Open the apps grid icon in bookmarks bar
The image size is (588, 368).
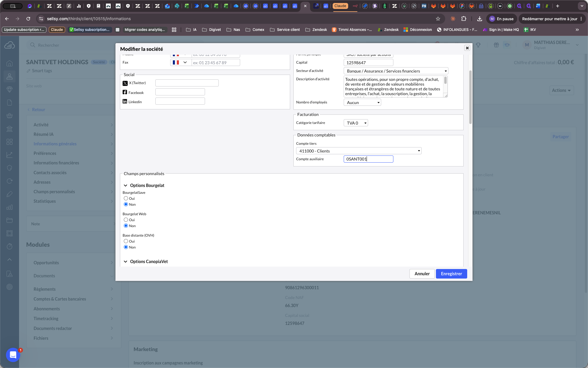(174, 30)
